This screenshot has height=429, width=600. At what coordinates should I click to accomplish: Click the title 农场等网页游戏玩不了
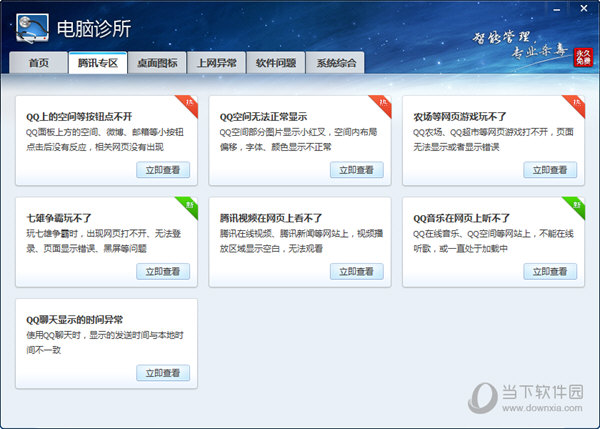tap(460, 117)
